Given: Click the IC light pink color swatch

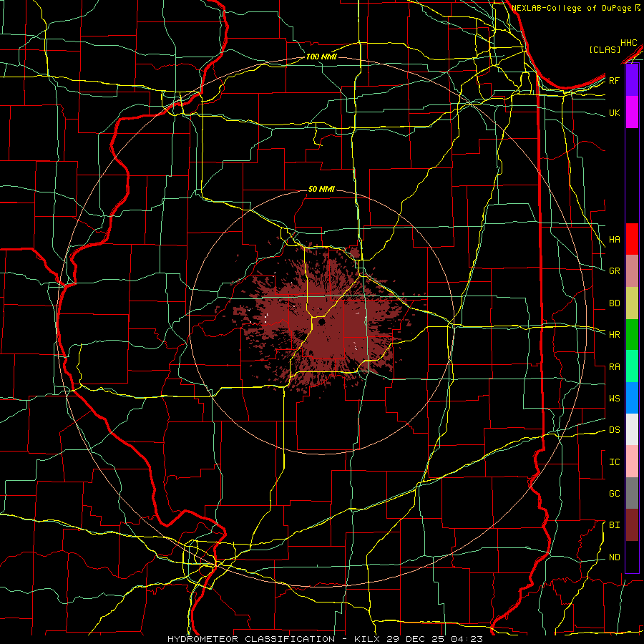Looking at the screenshot, I should (x=632, y=462).
